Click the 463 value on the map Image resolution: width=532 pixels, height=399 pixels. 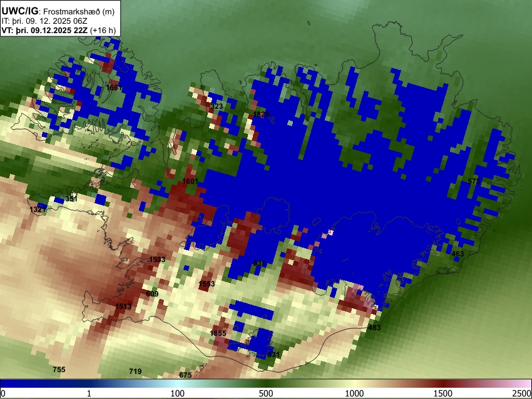pos(458,253)
